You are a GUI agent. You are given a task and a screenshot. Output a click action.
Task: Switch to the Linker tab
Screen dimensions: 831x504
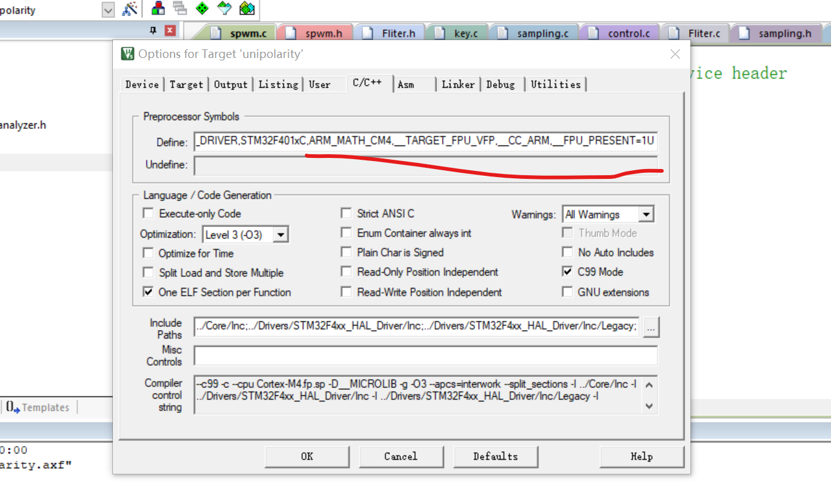(458, 85)
